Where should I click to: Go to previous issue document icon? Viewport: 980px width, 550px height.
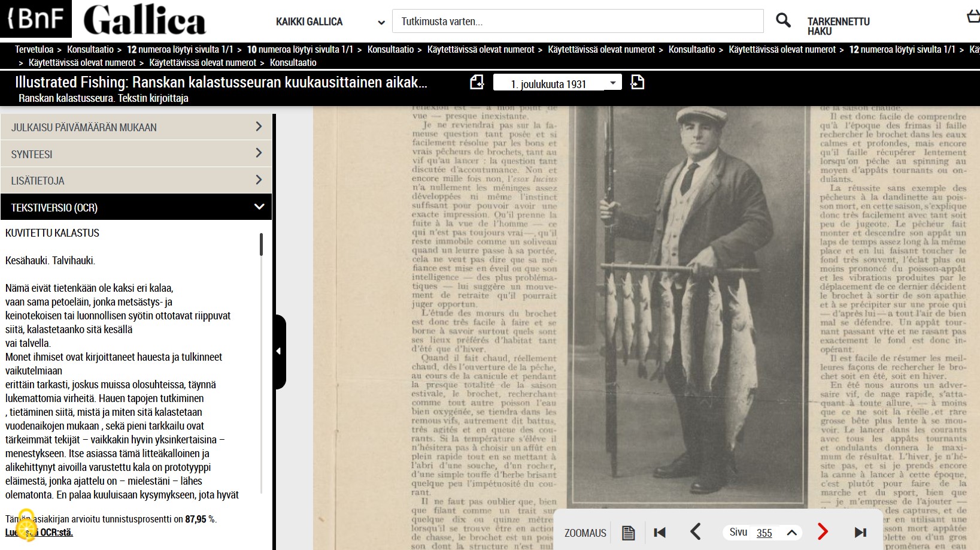pyautogui.click(x=477, y=82)
